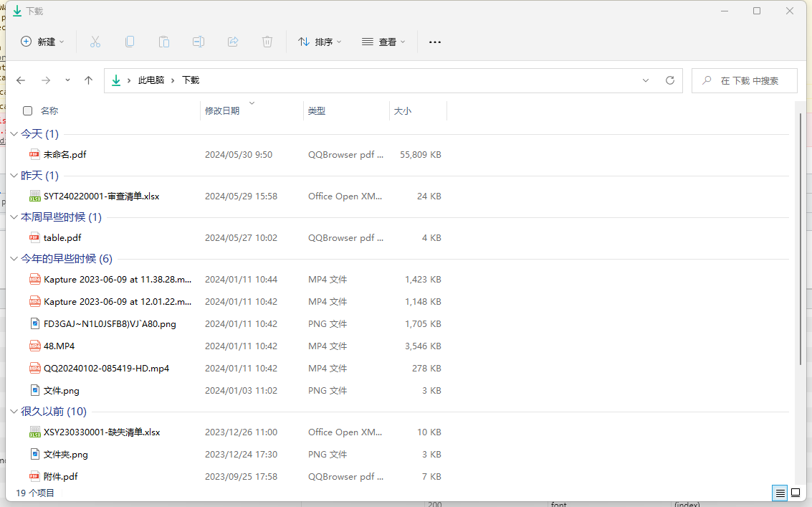812x507 pixels.
Task: Open the 排序 sort menu
Action: click(x=320, y=42)
